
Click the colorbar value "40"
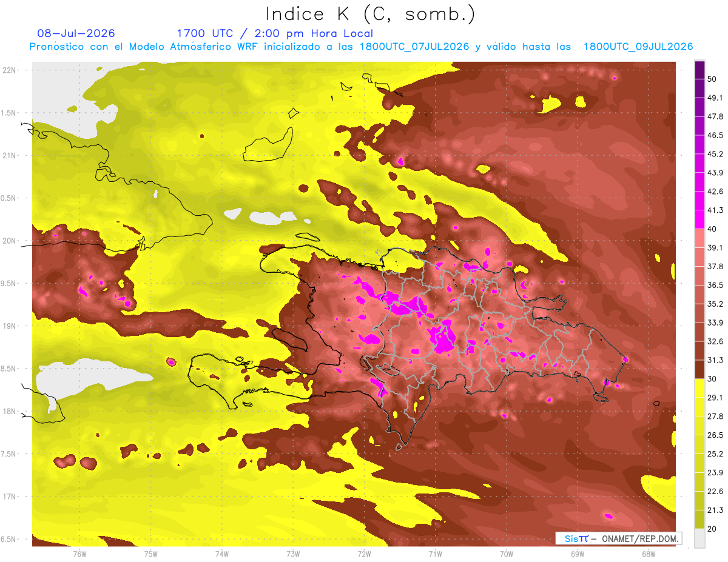click(x=712, y=229)
